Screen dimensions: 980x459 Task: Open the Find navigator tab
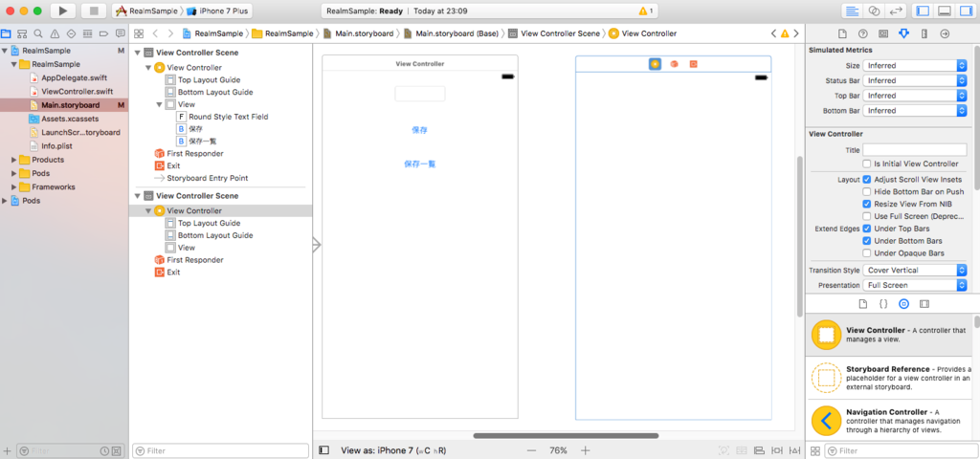click(38, 33)
